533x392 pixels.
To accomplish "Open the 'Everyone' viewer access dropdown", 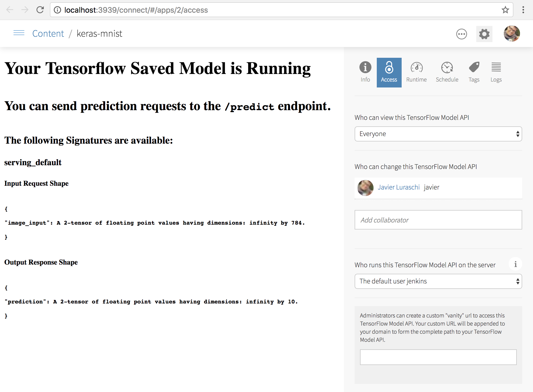I will 438,134.
